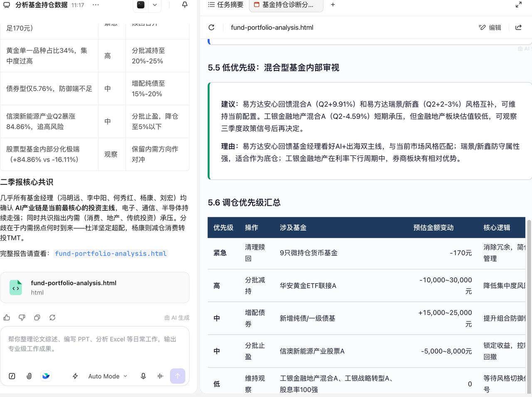Click the 新增纯债/一级债基 cell

(307, 319)
